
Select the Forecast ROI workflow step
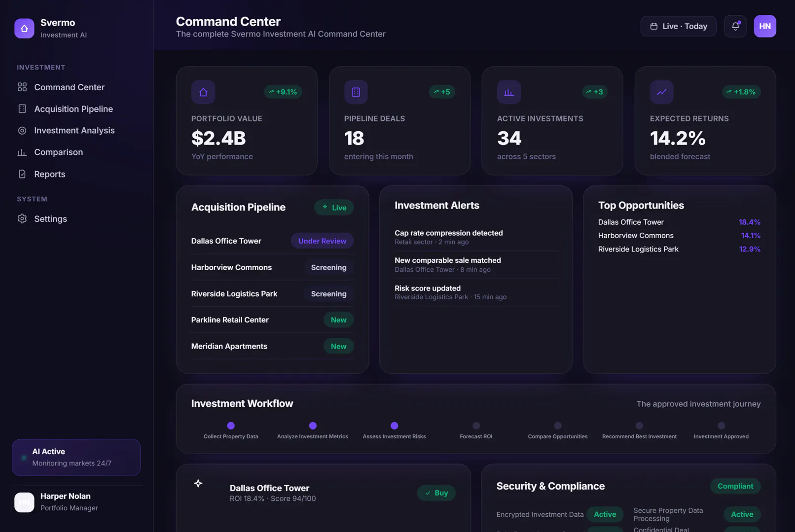click(x=476, y=430)
